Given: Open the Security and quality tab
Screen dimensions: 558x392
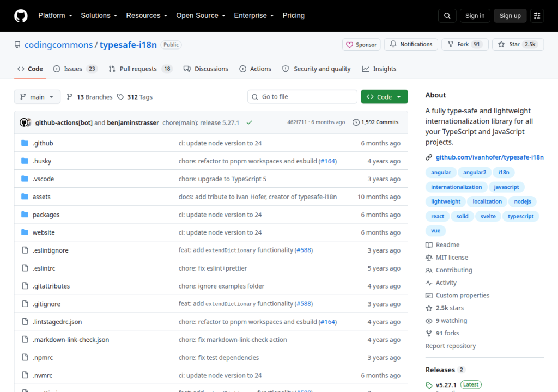Looking at the screenshot, I should click(317, 69).
